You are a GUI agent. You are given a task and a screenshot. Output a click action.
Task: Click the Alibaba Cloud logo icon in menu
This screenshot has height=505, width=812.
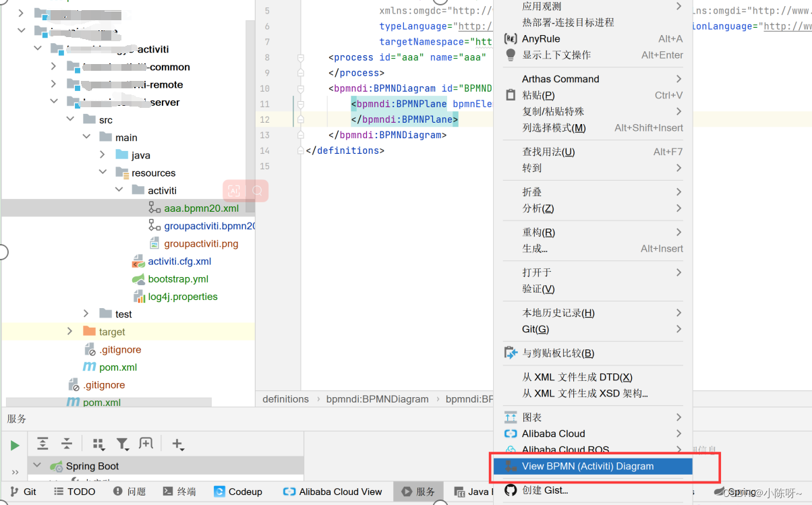click(511, 434)
